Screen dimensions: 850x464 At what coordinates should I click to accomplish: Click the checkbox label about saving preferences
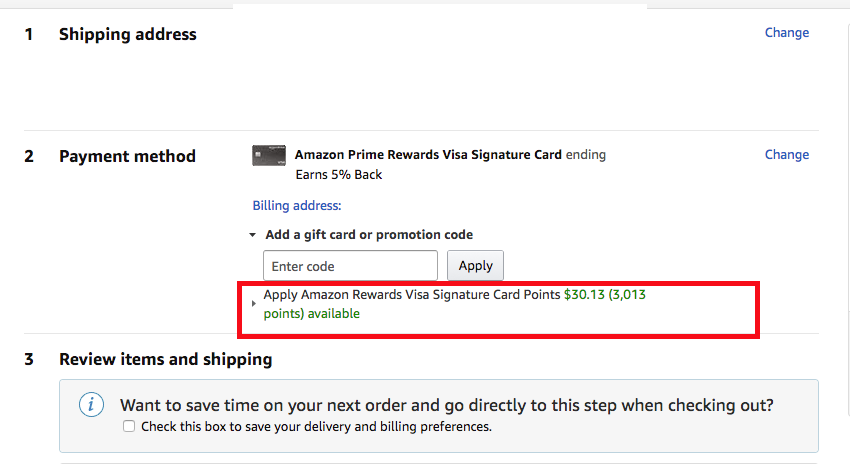point(317,427)
